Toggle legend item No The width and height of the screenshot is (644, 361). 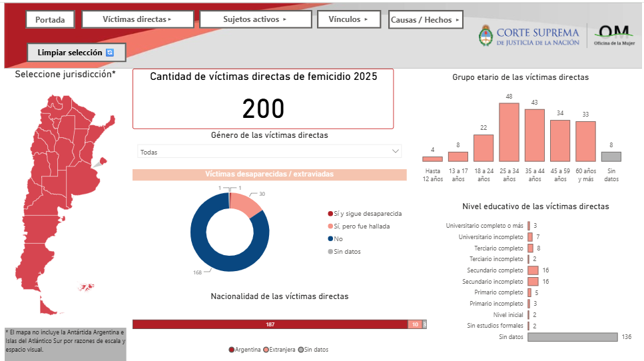335,238
